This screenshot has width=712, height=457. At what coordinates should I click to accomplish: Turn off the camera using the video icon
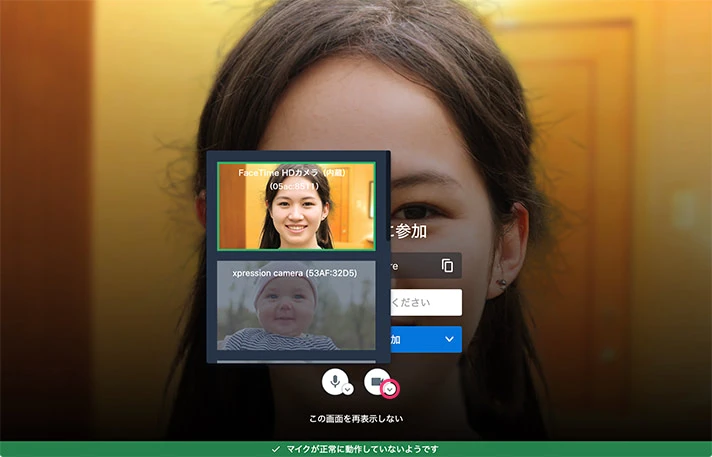375,381
